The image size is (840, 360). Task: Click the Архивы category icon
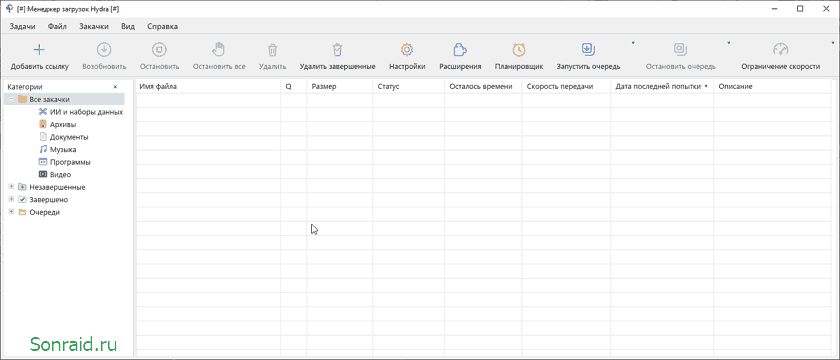tap(43, 124)
